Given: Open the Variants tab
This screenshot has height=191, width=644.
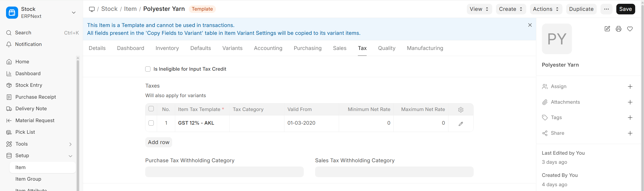Looking at the screenshot, I should [x=232, y=48].
